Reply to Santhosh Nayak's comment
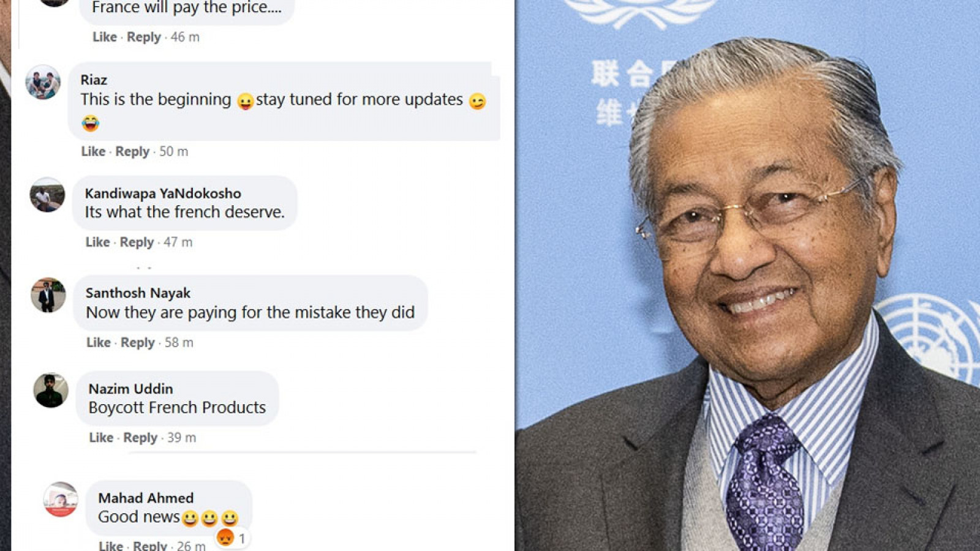This screenshot has width=980, height=551. pos(138,342)
